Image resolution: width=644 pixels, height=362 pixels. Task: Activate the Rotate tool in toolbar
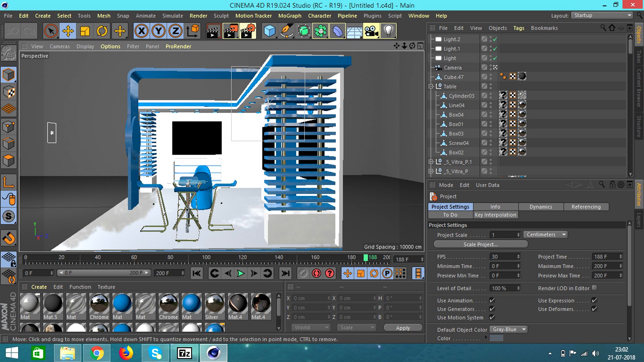(x=102, y=31)
